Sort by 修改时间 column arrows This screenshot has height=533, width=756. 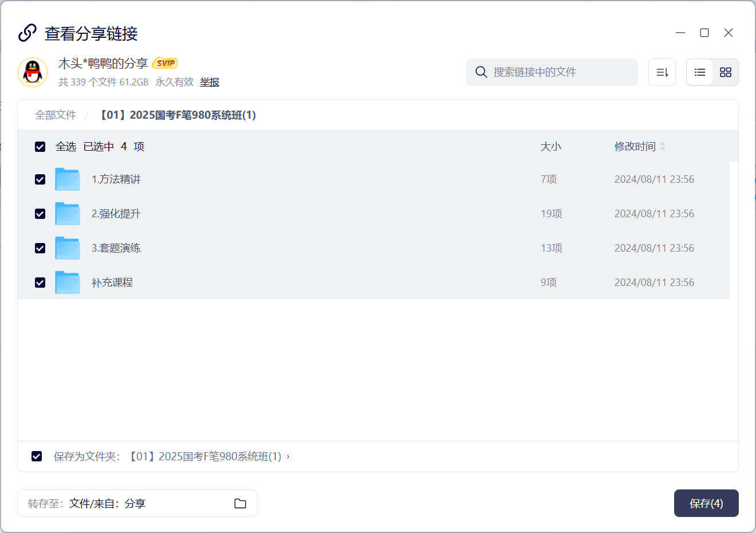point(663,147)
